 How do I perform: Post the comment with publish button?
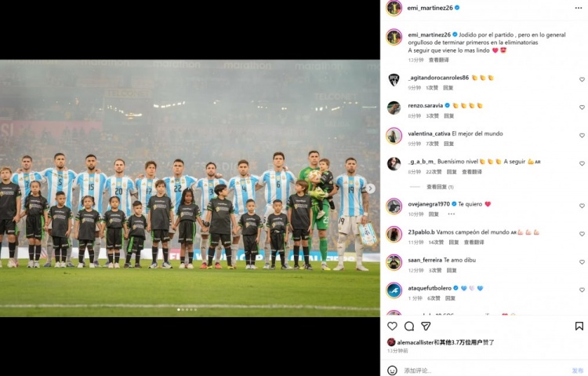point(578,371)
